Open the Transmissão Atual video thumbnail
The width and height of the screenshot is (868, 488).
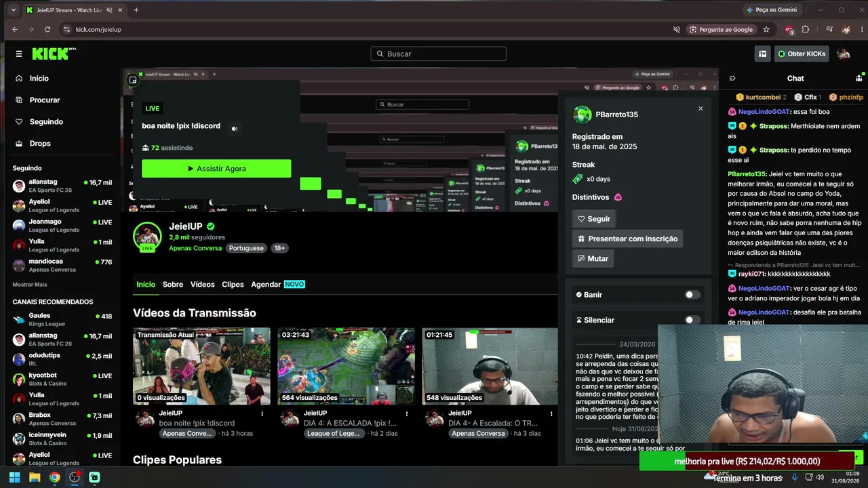[x=201, y=366]
